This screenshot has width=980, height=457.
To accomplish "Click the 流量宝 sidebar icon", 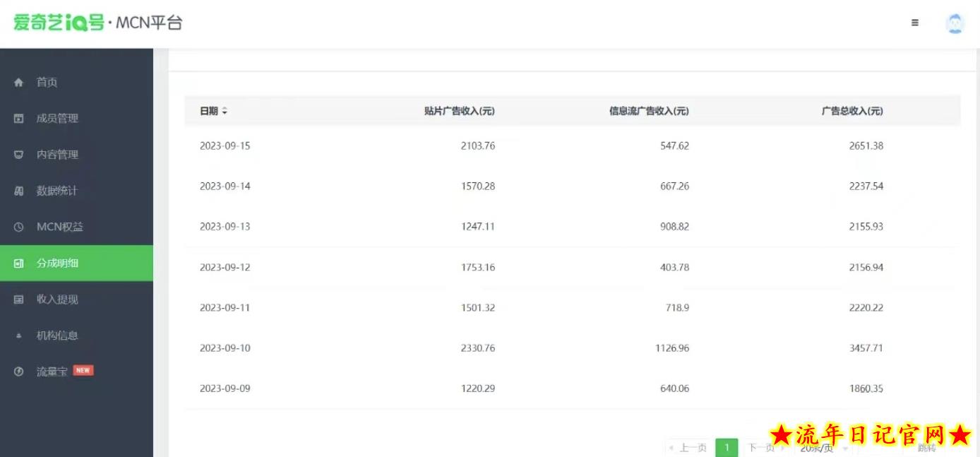I will pos(19,372).
